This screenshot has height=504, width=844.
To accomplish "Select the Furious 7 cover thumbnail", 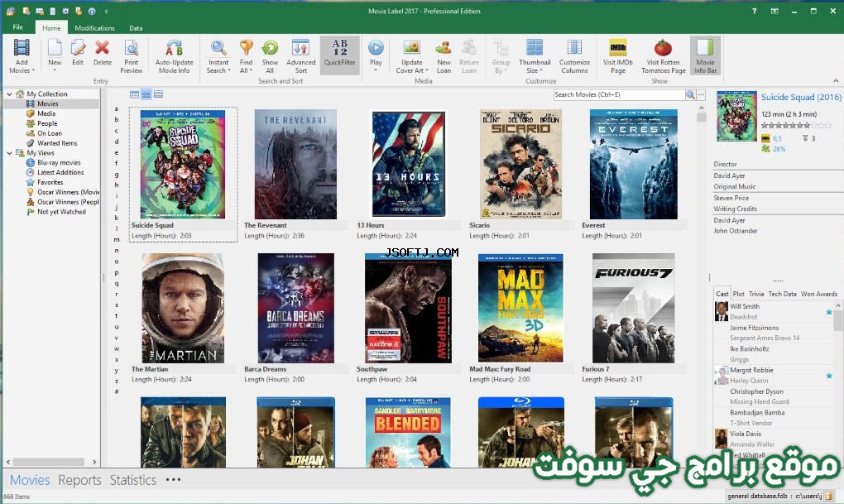I will [x=633, y=308].
